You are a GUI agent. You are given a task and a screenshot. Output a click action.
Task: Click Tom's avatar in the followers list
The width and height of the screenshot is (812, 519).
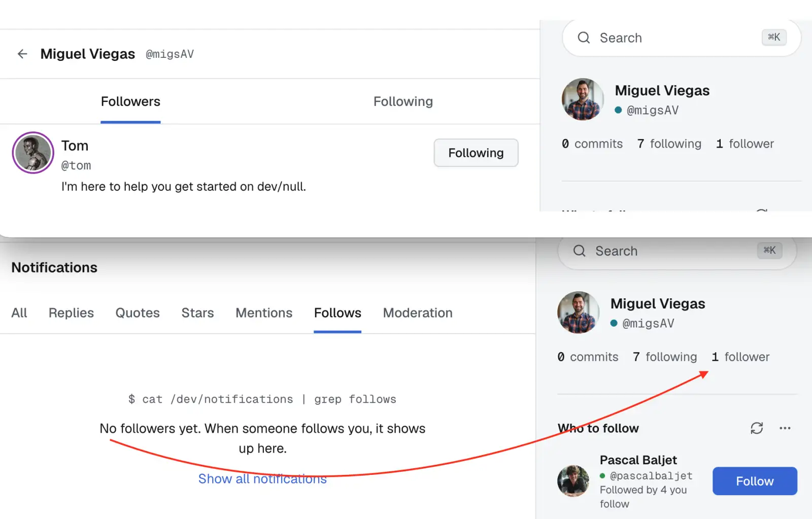[x=33, y=153]
